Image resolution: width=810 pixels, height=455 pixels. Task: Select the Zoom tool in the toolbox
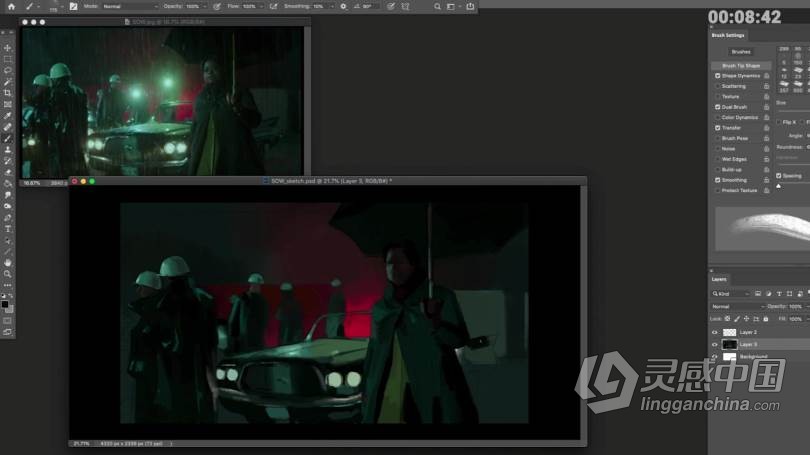7,274
